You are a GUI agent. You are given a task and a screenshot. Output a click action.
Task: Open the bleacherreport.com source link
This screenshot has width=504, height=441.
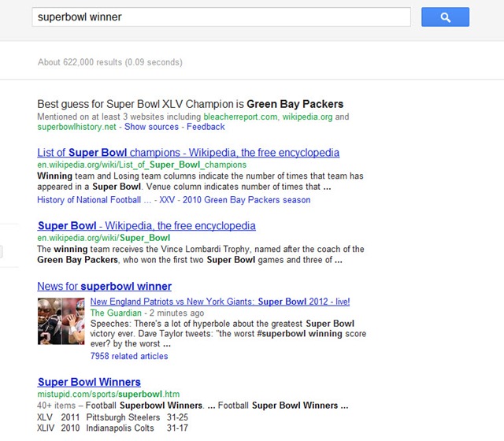(235, 117)
